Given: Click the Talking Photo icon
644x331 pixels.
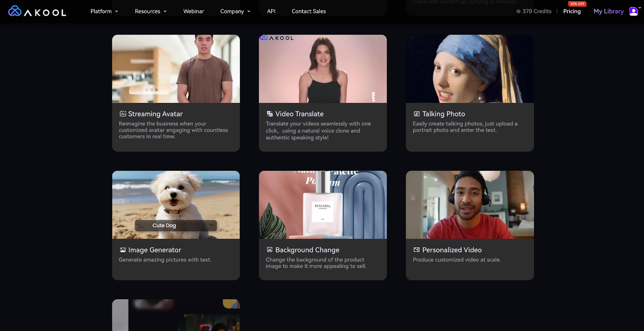Looking at the screenshot, I should coord(417,114).
